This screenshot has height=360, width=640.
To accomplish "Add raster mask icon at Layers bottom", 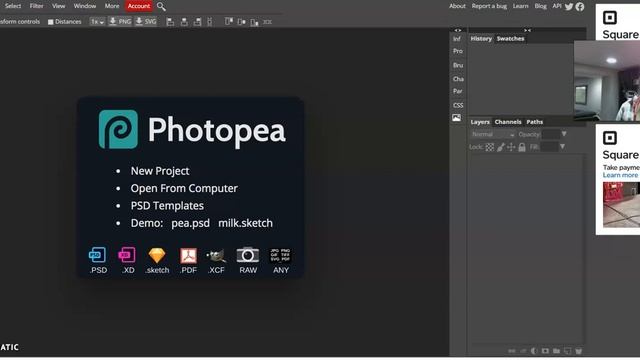I will tap(545, 351).
